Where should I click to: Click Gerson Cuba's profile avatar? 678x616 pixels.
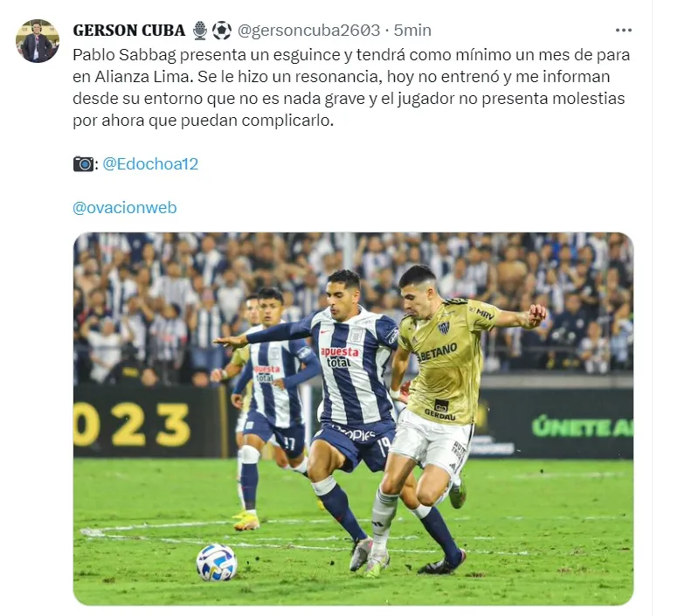click(38, 41)
